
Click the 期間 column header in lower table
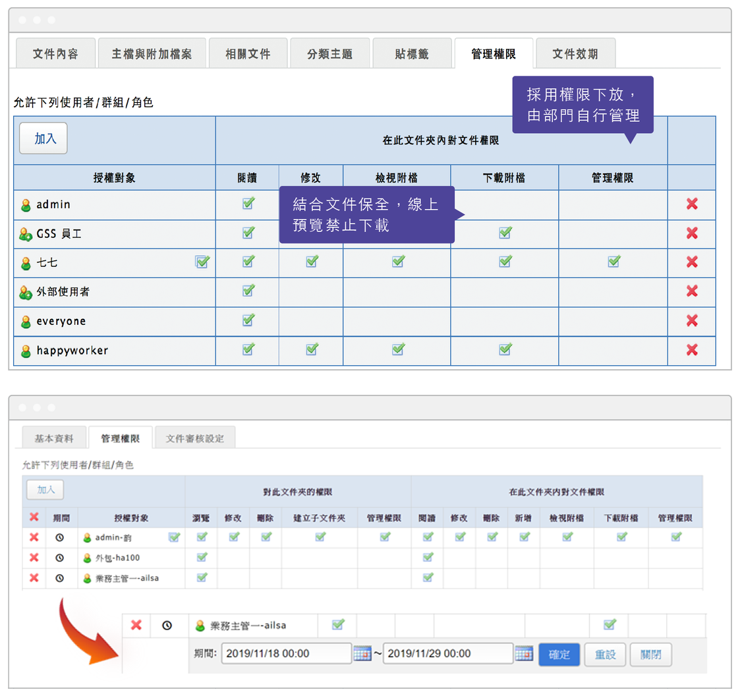click(61, 518)
